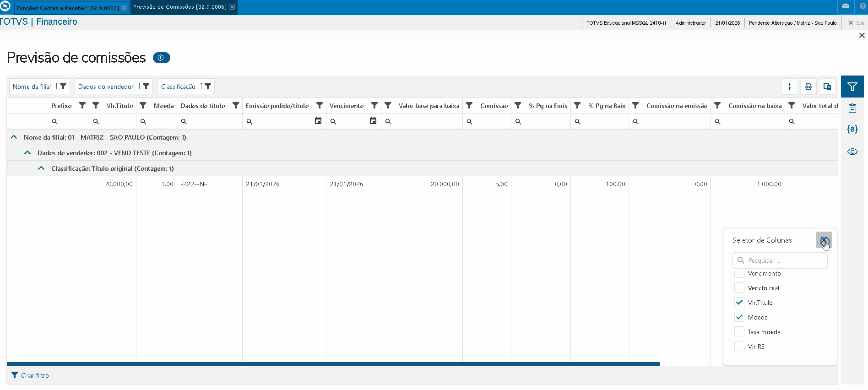Collapse the Dados do vendedor group
Viewport: 868px width, 390px height.
(x=27, y=153)
